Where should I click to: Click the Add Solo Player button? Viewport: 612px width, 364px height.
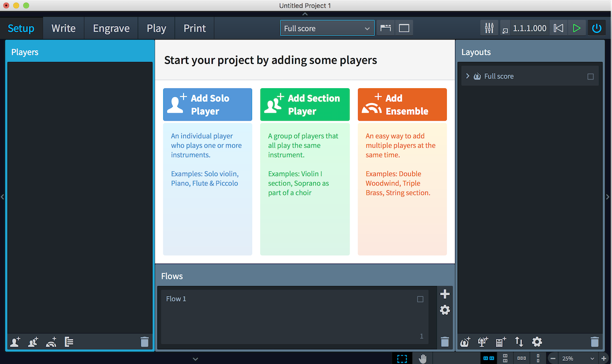point(207,104)
